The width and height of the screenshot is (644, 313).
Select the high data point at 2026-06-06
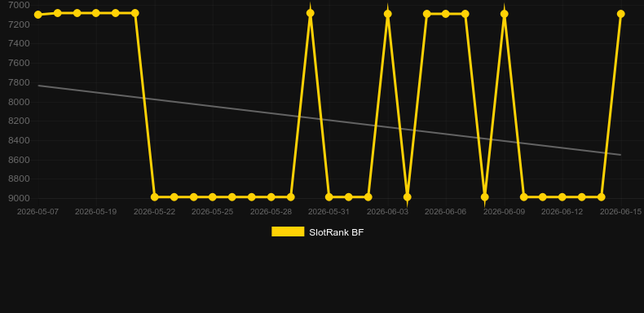pyautogui.click(x=446, y=14)
